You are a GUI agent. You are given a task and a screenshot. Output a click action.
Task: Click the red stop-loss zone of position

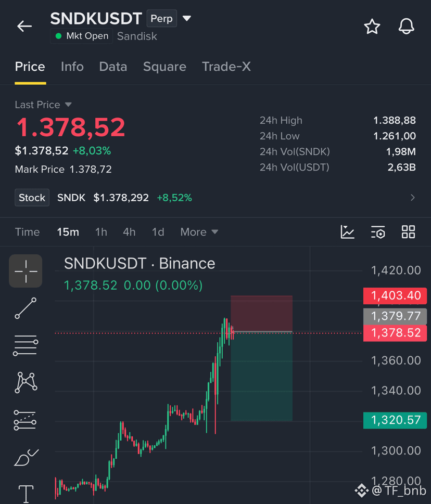pos(261,313)
